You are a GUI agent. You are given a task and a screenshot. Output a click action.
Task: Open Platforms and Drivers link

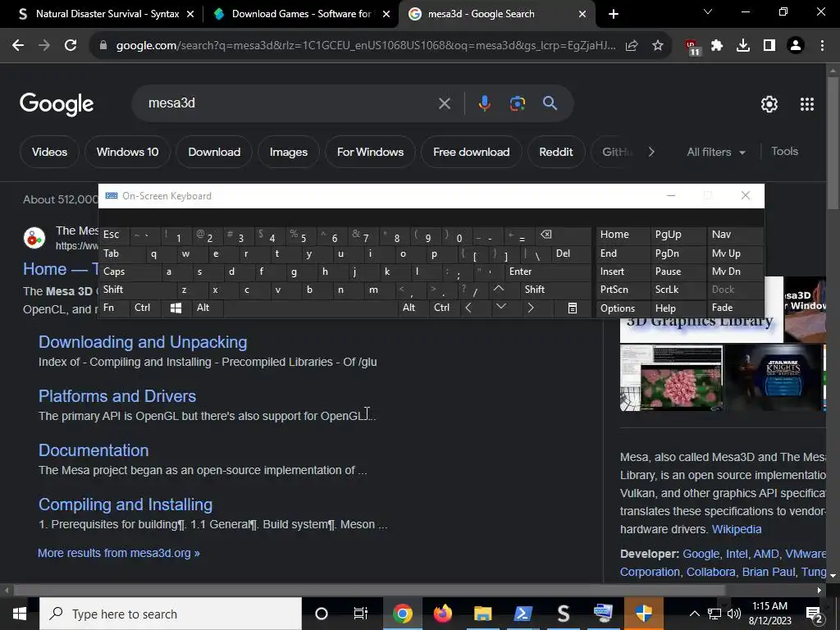click(117, 396)
